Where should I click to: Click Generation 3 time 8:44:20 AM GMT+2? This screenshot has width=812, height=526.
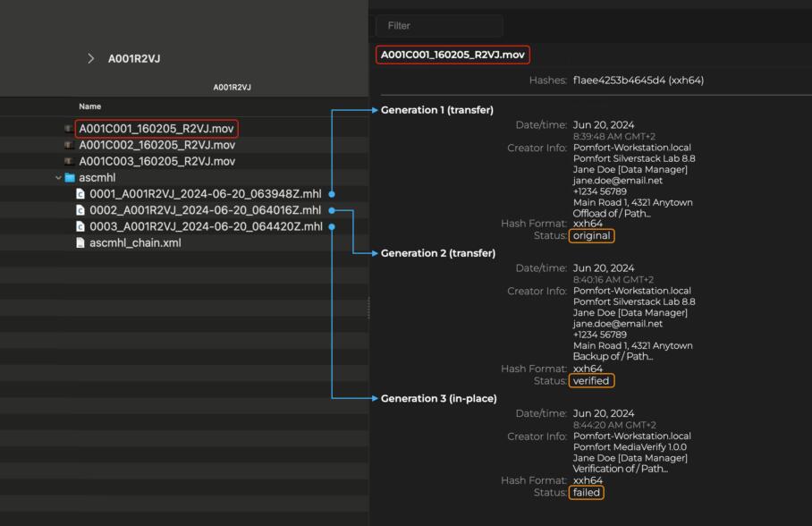(614, 425)
